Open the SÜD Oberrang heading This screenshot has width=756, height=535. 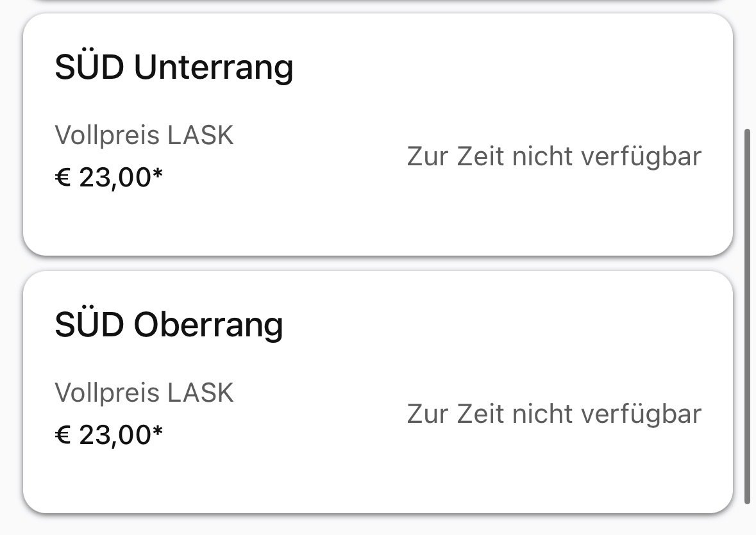click(169, 325)
